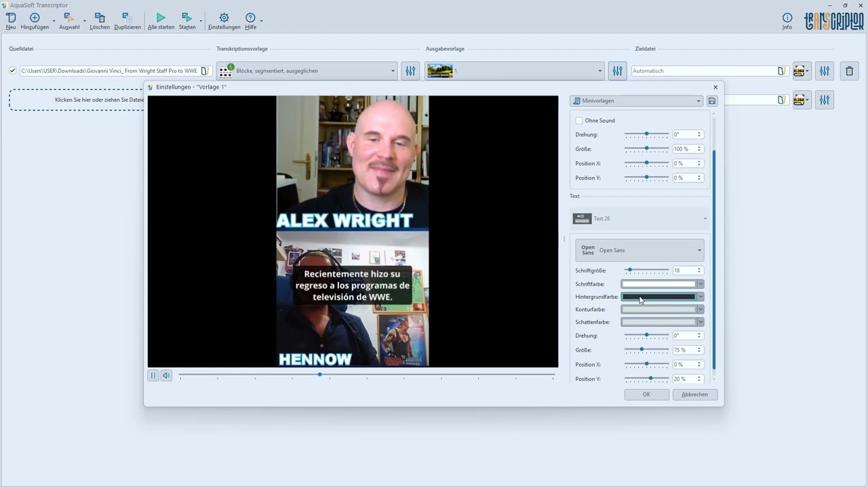
Task: Open the Ausgabevorlage dropdown
Action: click(x=514, y=70)
